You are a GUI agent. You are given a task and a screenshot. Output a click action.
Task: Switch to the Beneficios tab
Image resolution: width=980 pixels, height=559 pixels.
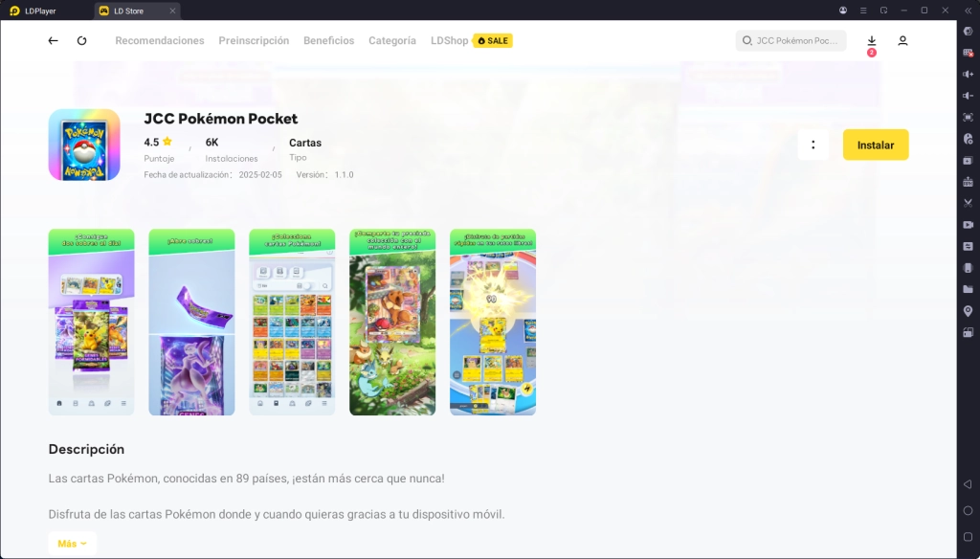coord(329,40)
